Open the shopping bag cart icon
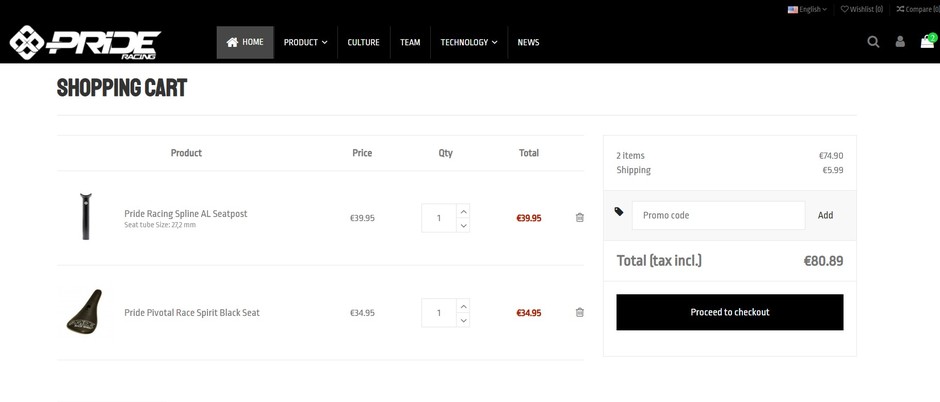The height and width of the screenshot is (402, 940). pos(927,42)
